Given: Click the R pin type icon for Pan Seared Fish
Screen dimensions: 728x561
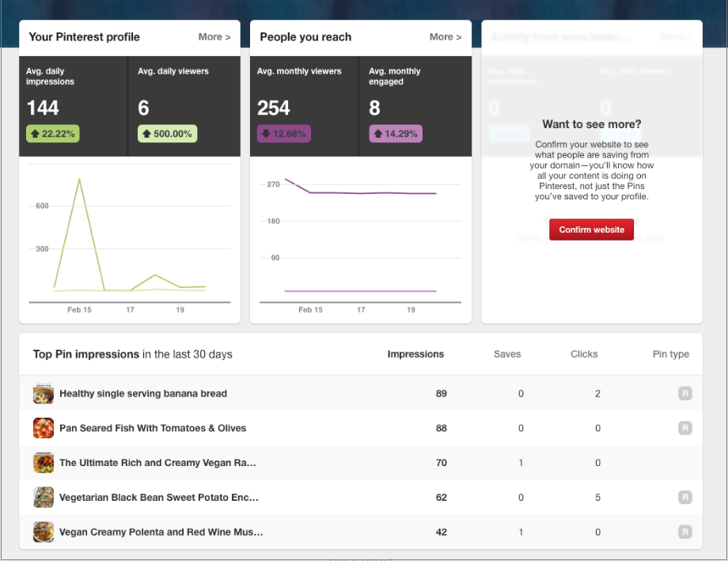Looking at the screenshot, I should click(x=684, y=428).
